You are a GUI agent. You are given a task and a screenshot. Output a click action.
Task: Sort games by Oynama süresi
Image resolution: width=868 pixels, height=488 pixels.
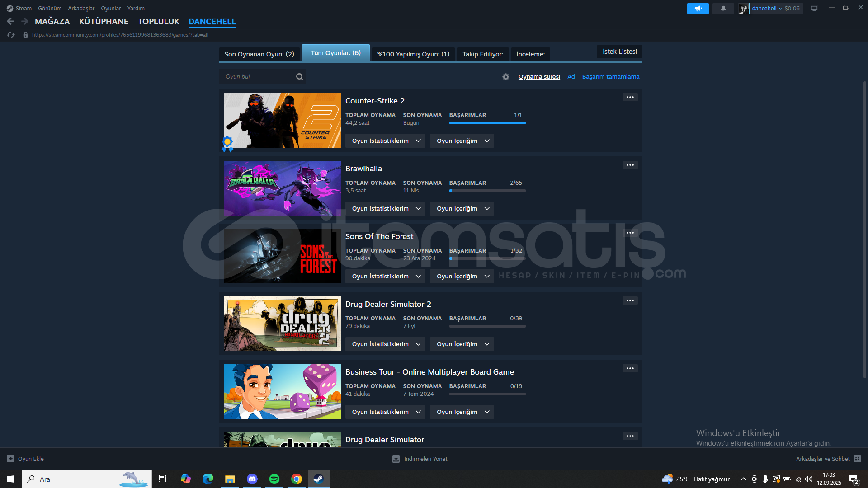click(539, 77)
